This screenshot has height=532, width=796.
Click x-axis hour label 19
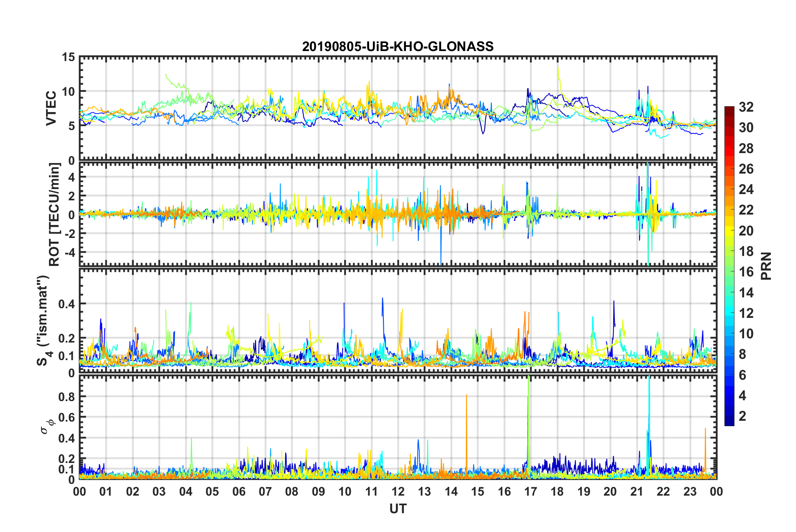coord(584,491)
